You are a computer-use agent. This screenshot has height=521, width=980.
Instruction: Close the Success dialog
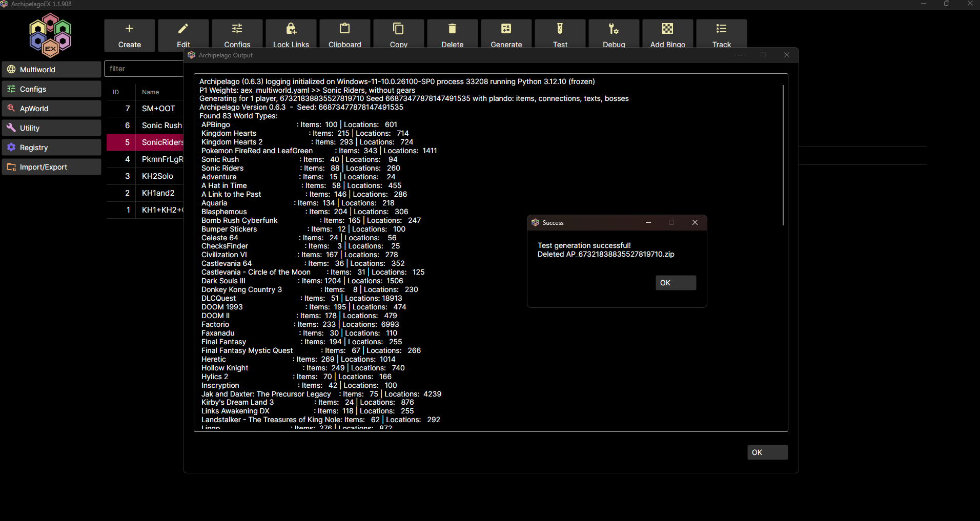point(695,222)
